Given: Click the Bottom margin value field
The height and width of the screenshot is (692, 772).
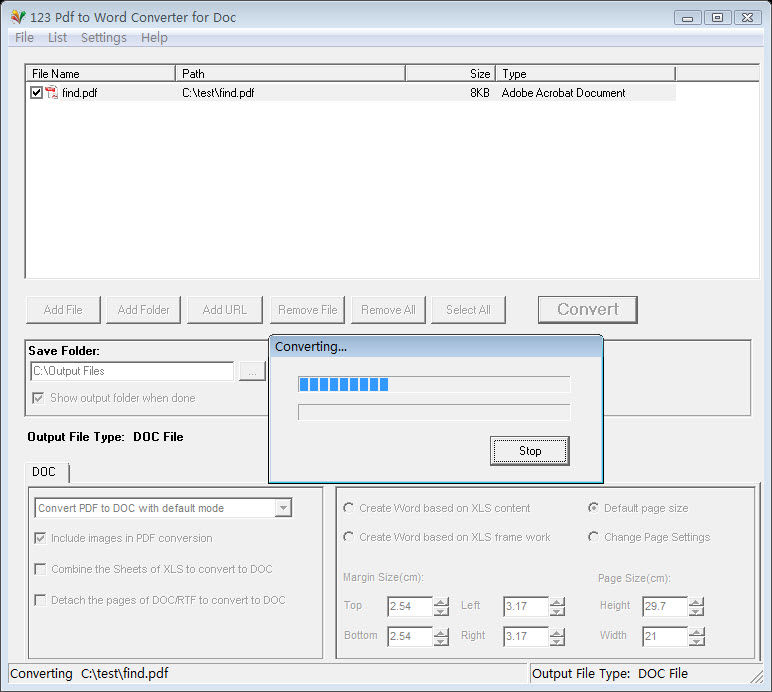Looking at the screenshot, I should click(410, 636).
